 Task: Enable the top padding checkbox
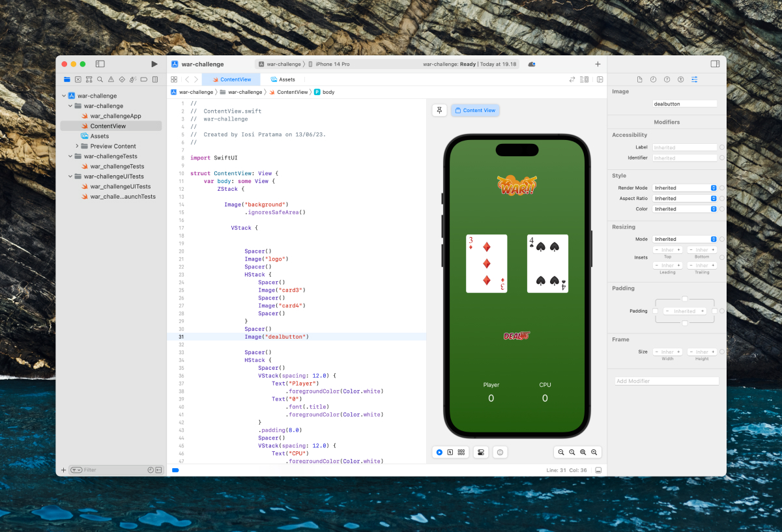(684, 299)
